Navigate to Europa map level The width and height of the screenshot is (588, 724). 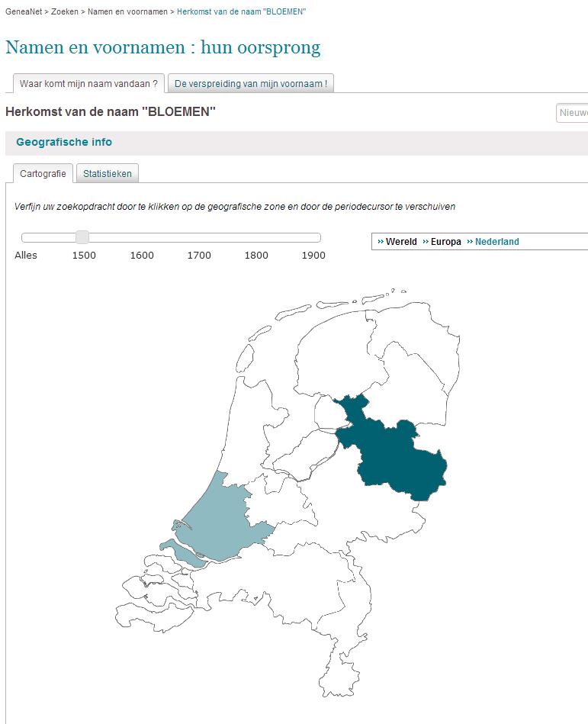point(446,242)
